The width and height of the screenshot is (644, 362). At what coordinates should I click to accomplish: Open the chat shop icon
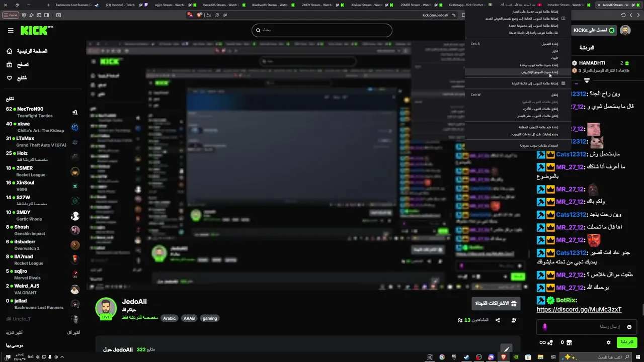[x=569, y=342]
